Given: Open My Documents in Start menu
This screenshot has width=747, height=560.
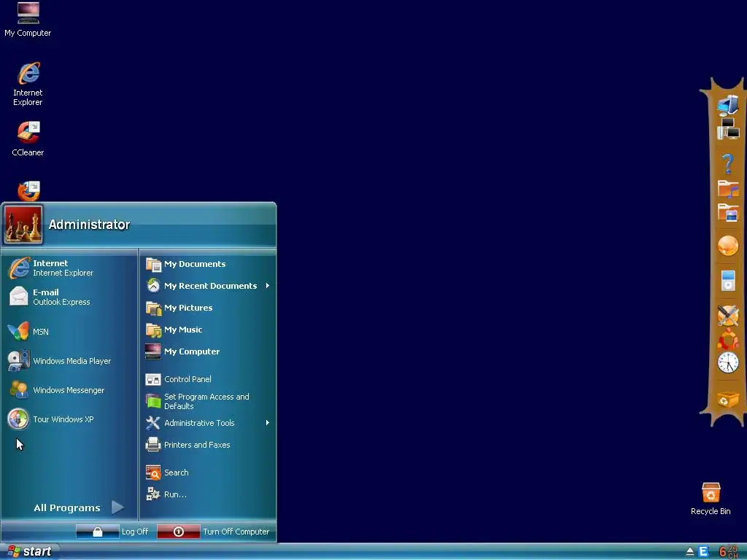Looking at the screenshot, I should (208, 264).
